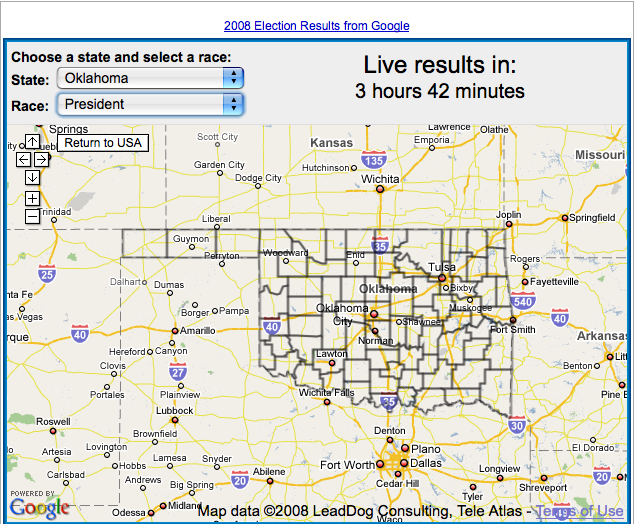Pan the map down with arrow
Image resolution: width=634 pixels, height=524 pixels.
click(33, 177)
